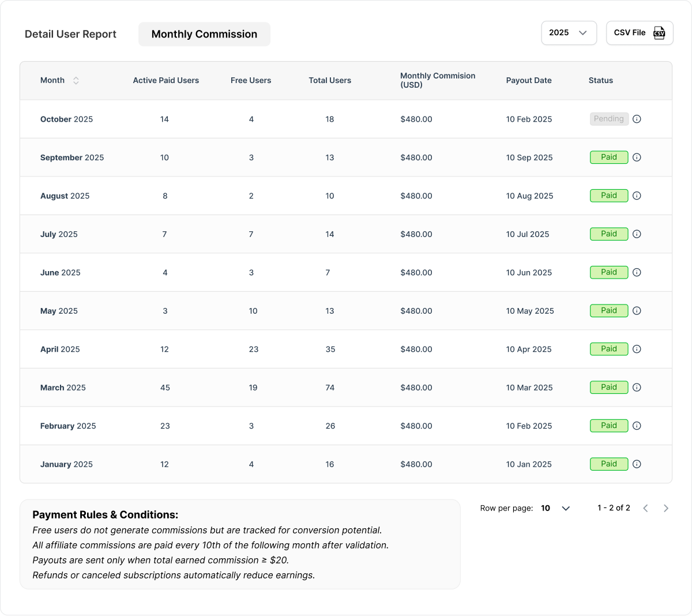Click the Paid badge for April 2025
The height and width of the screenshot is (616, 692).
point(608,349)
